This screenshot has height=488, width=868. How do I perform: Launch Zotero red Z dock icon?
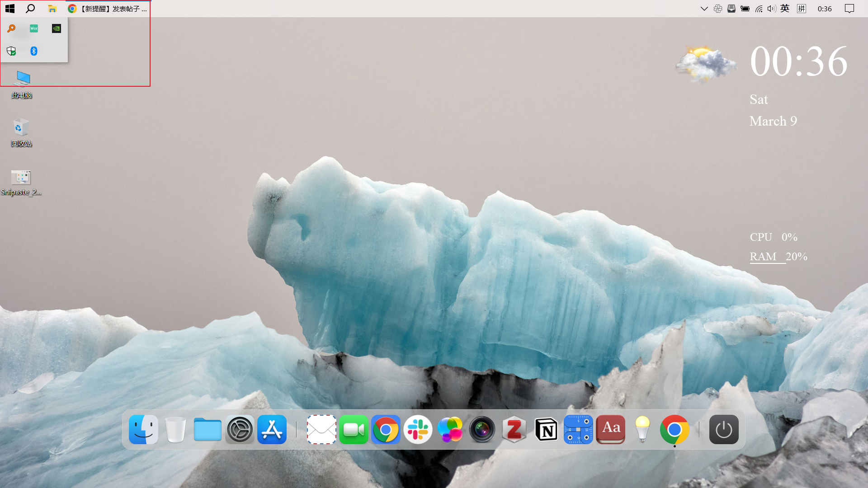514,429
